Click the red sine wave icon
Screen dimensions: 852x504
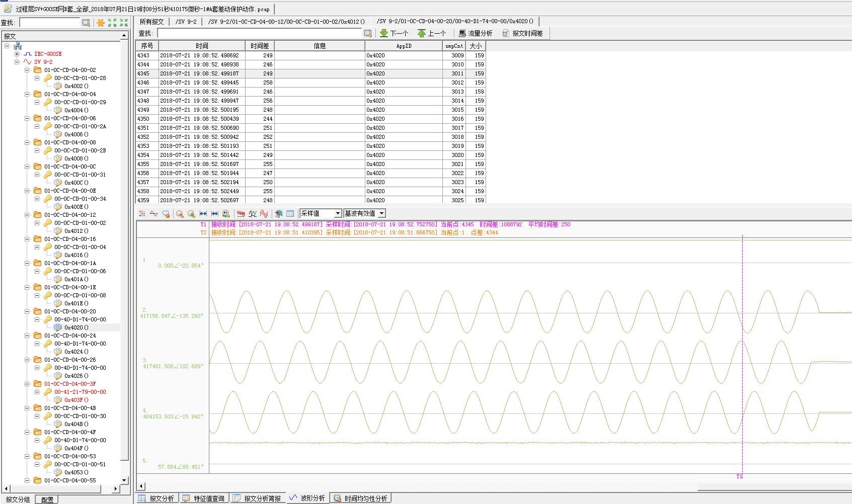(264, 214)
